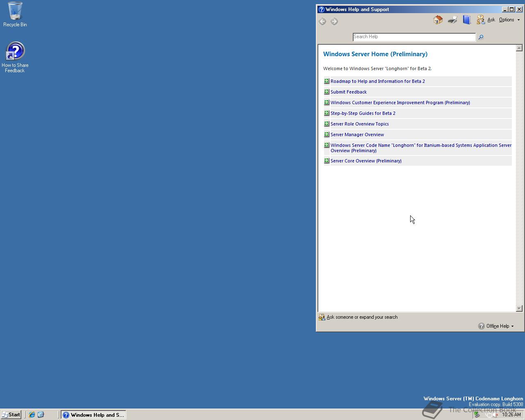Click the green arrow beside Server Manager Overview

pos(326,135)
